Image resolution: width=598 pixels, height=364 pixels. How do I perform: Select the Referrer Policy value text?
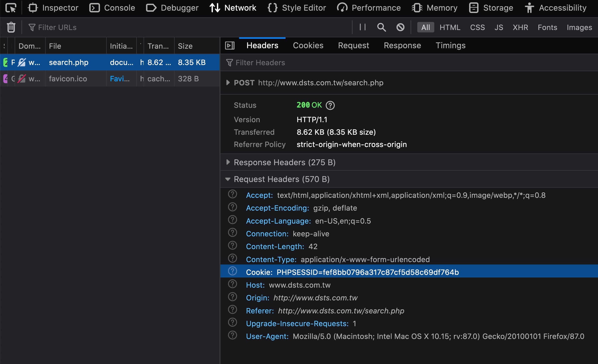pyautogui.click(x=352, y=144)
